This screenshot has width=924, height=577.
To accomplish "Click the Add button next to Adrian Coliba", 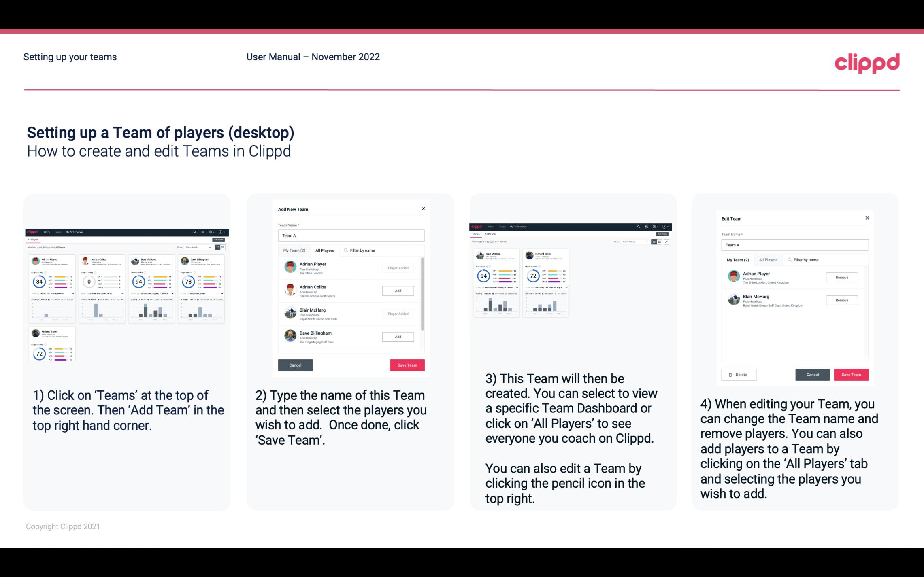I will [398, 291].
